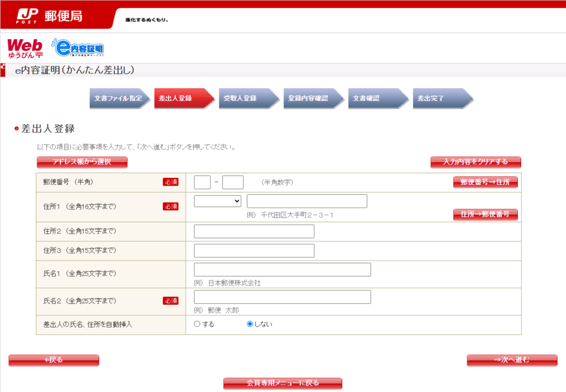Click the example text 郵便 太郎
The image size is (566, 392).
pos(223,310)
